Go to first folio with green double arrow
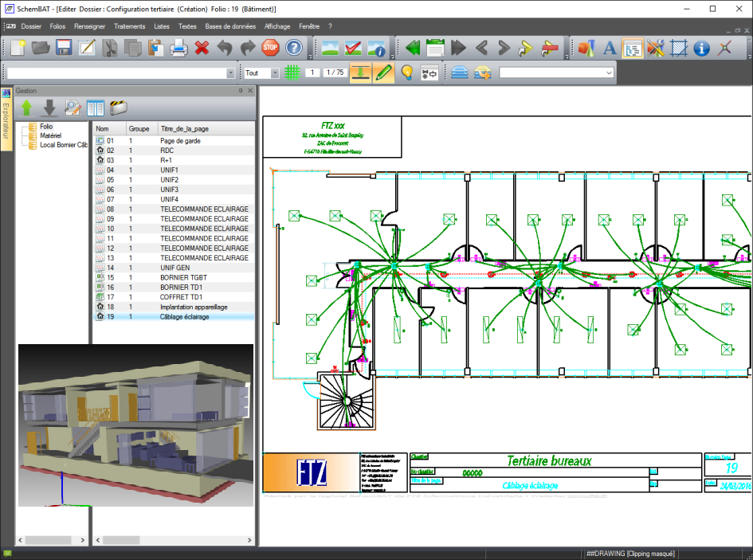The height and width of the screenshot is (560, 753). pos(413,48)
